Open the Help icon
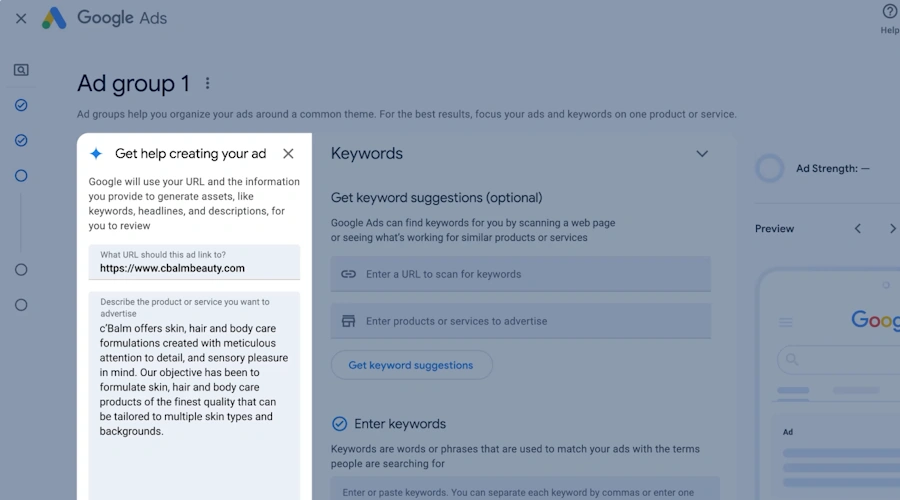900x500 pixels. point(889,12)
